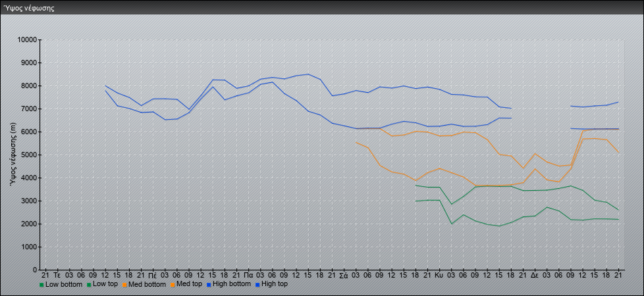Click the Σά day label on x-axis
Image resolution: width=644 pixels, height=296 pixels.
(x=344, y=274)
